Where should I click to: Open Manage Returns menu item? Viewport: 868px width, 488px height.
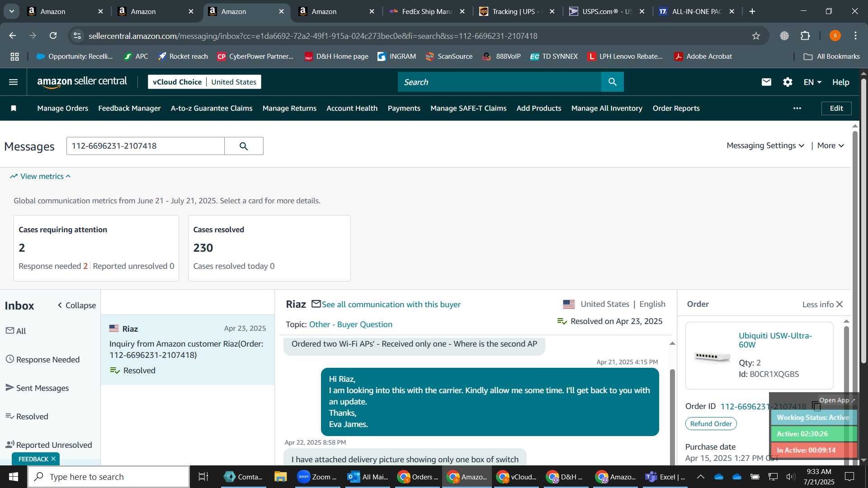click(289, 108)
